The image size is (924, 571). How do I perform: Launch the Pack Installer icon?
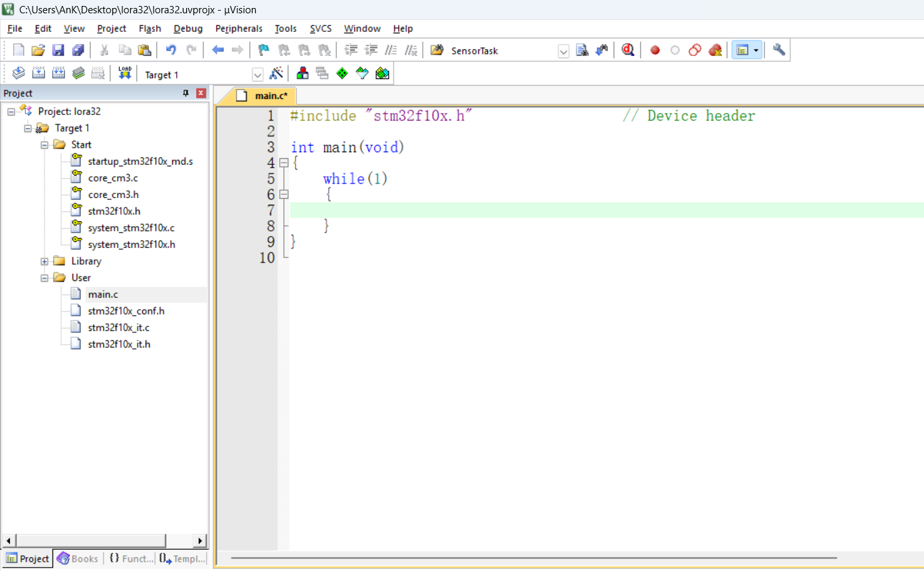382,74
